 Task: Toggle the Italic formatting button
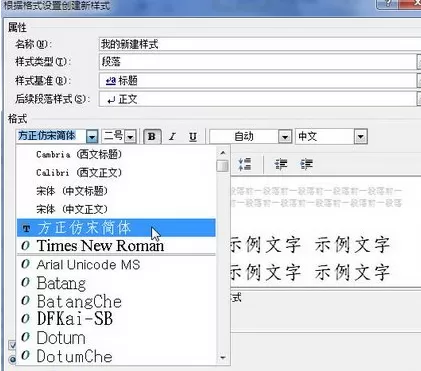pos(172,137)
